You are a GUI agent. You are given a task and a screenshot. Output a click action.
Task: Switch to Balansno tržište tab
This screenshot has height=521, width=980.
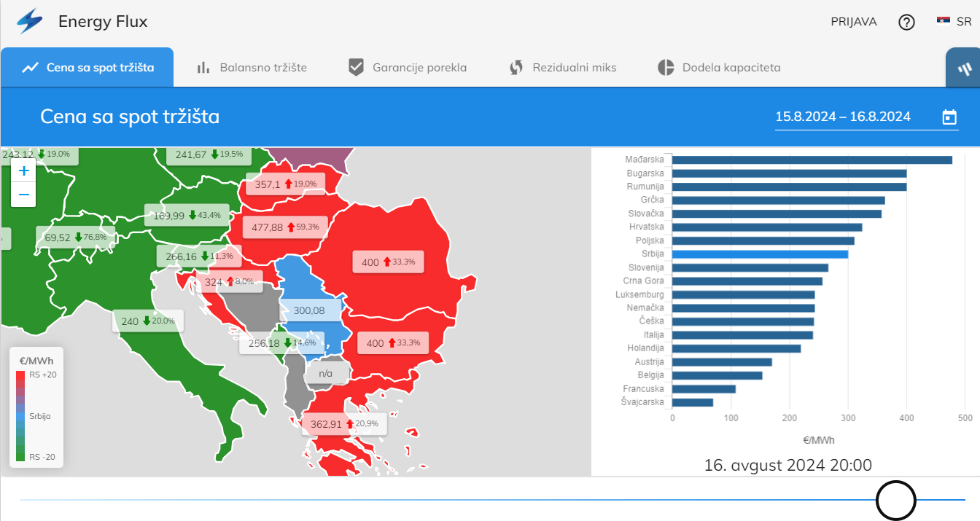(x=252, y=68)
